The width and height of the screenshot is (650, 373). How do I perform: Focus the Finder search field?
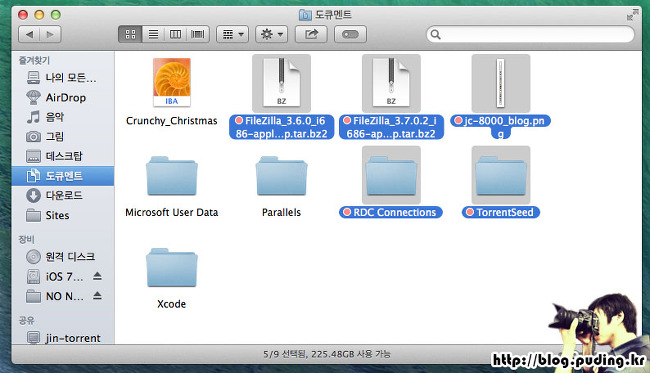pos(530,34)
